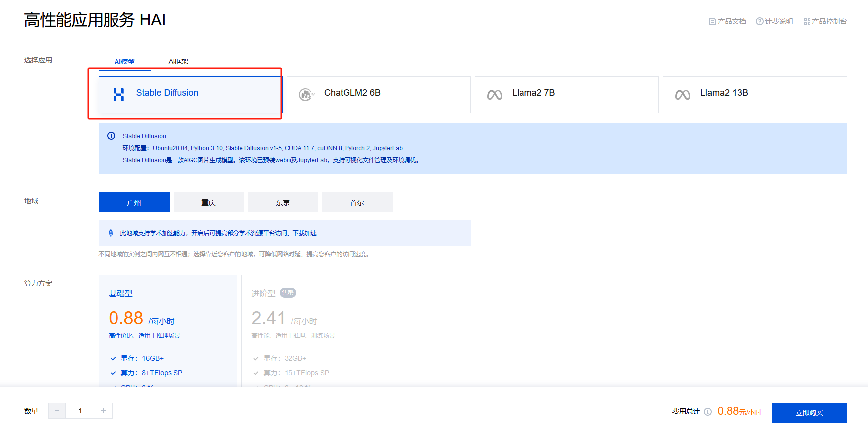Click the Llama2 13B Meta logo
868x427 pixels.
coord(683,94)
